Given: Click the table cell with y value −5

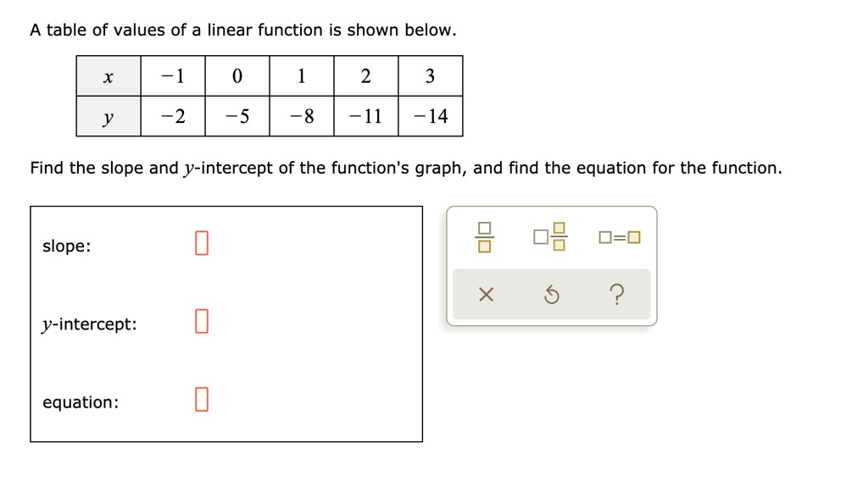Looking at the screenshot, I should tap(237, 116).
